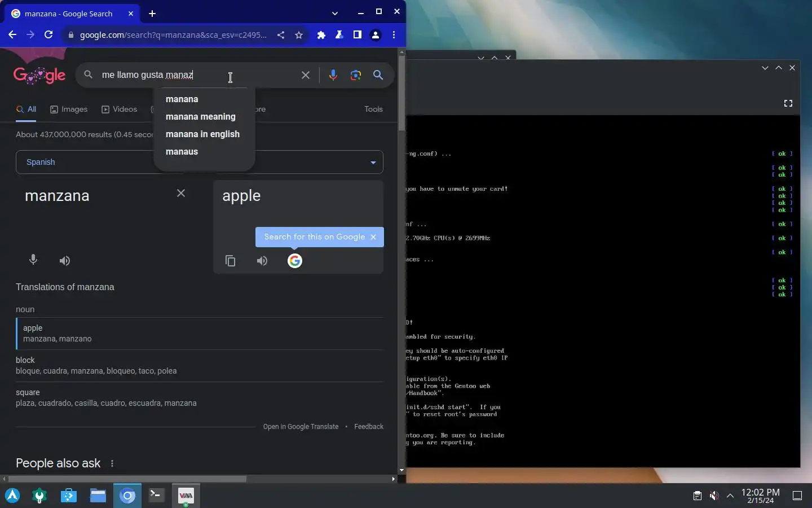Click Chrome vertical scrollbar thumb

pos(401,93)
